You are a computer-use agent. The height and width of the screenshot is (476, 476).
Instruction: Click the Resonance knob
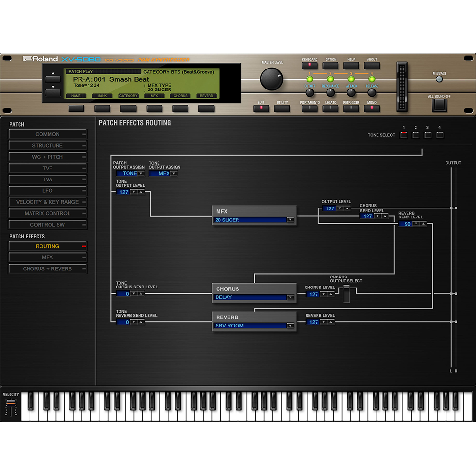pyautogui.click(x=330, y=93)
